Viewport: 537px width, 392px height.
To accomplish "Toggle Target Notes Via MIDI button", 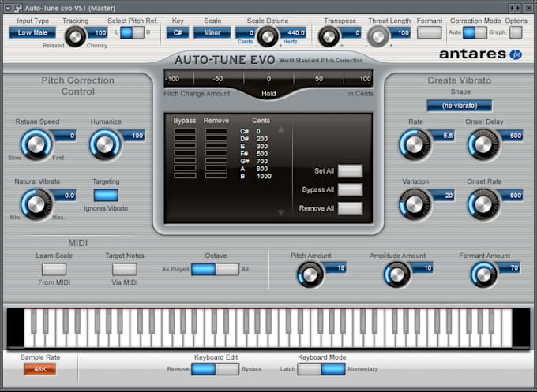I will point(125,269).
